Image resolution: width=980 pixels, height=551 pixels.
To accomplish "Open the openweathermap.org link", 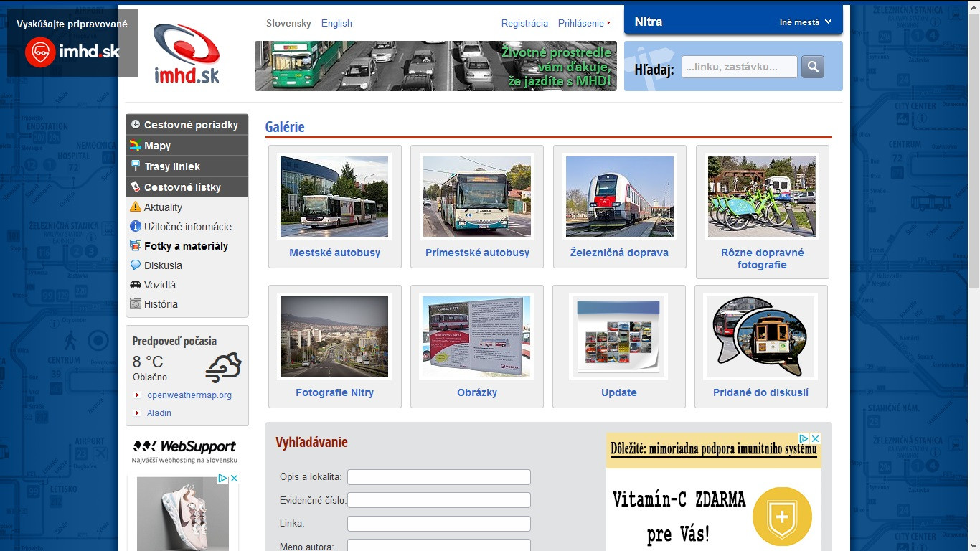I will (x=189, y=395).
